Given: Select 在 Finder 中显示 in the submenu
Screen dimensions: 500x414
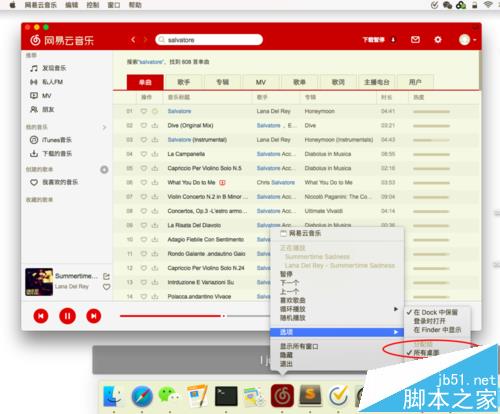Looking at the screenshot, I should (x=437, y=330).
